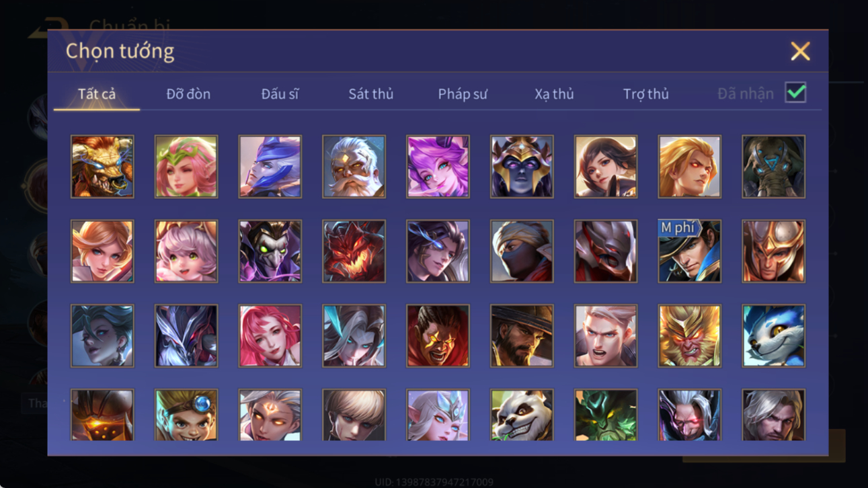Open the Đấu sĩ tab
Image resolution: width=868 pixels, height=488 pixels.
(280, 94)
